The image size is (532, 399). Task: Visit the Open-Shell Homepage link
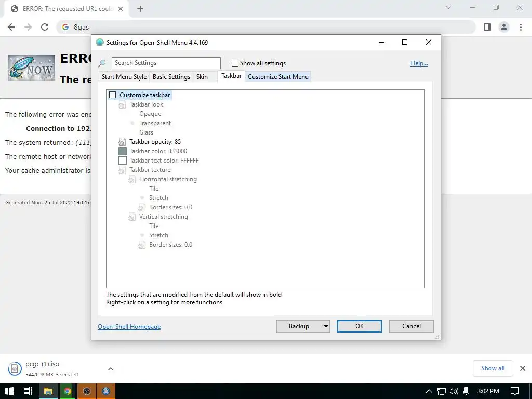coord(129,327)
